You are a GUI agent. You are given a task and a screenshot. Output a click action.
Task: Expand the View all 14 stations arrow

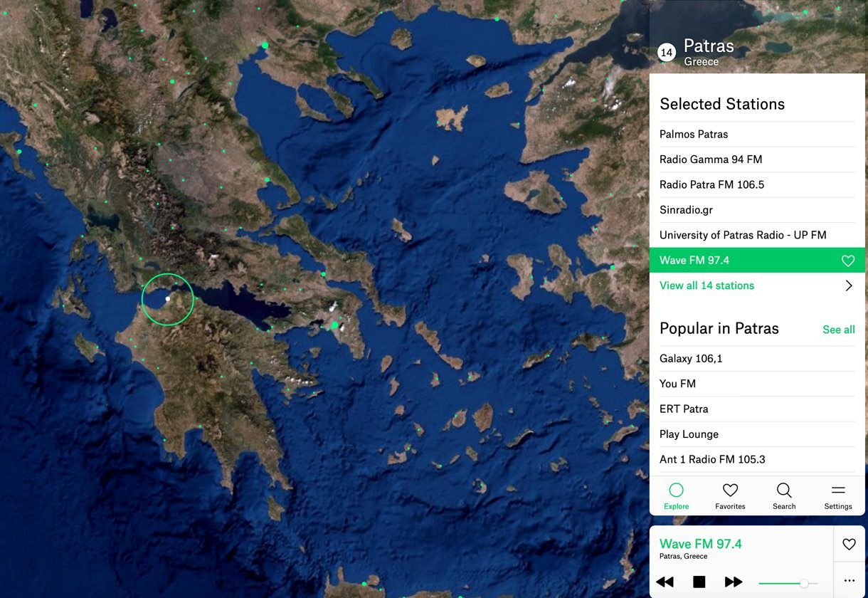point(848,285)
